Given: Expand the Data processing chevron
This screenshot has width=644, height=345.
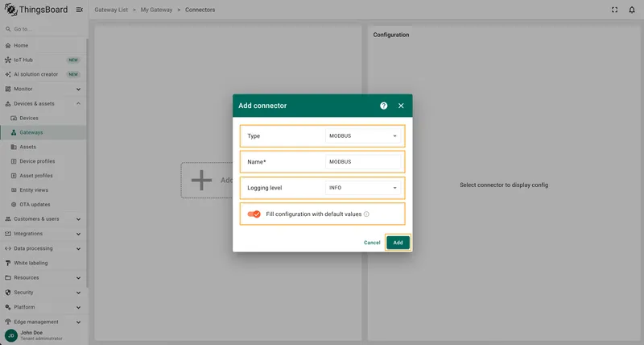Looking at the screenshot, I should click(x=78, y=249).
